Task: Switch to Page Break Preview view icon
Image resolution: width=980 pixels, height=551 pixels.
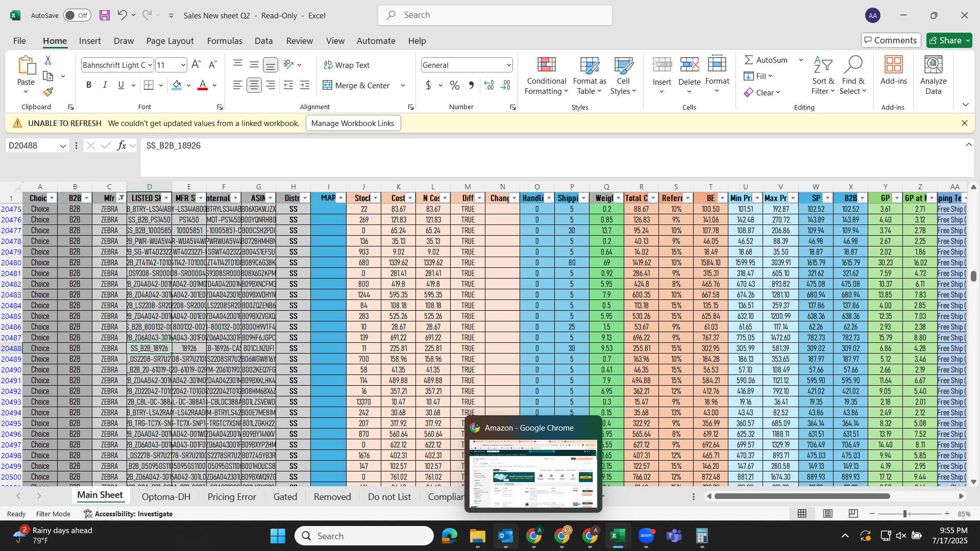Action: coord(853,514)
